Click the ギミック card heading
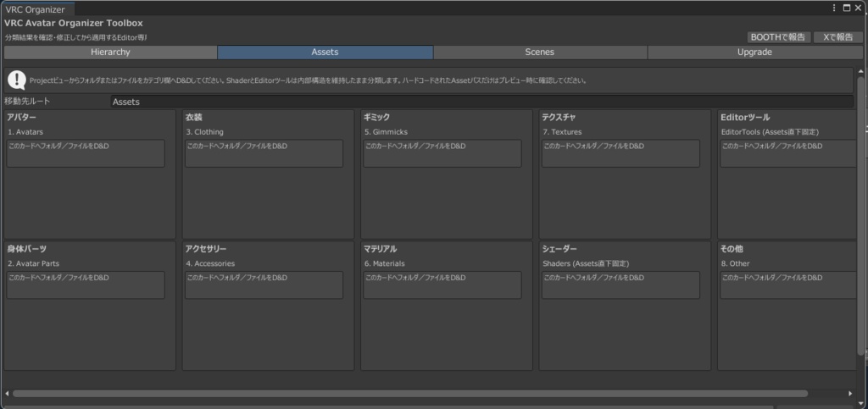The width and height of the screenshot is (868, 409). [x=377, y=117]
